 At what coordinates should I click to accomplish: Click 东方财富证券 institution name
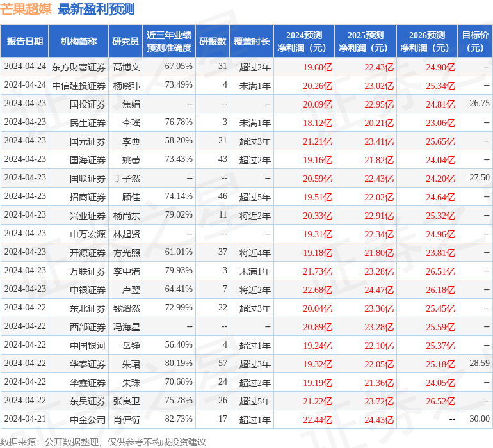79,67
